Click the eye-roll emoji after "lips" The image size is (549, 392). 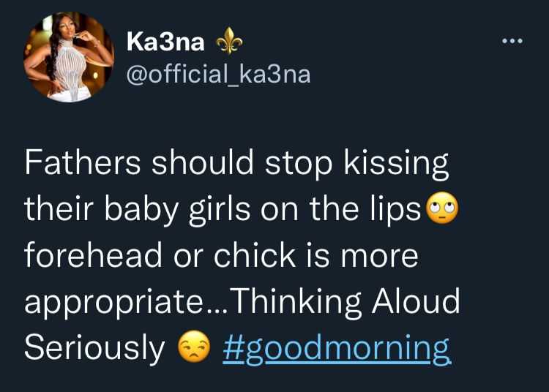tap(443, 208)
